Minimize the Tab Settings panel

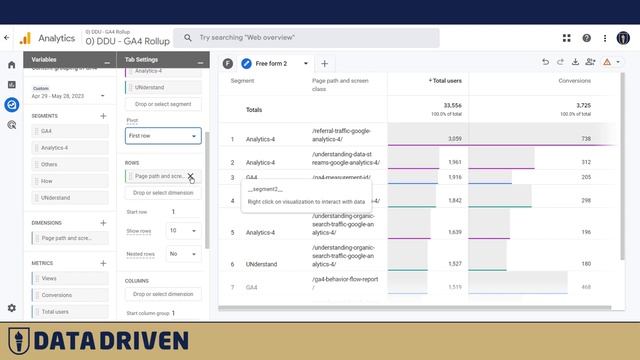coord(200,62)
